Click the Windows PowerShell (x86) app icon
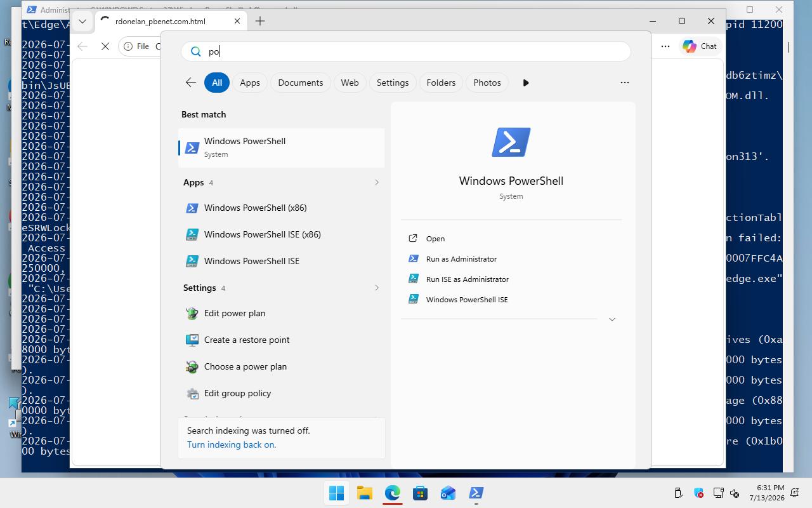 tap(192, 208)
